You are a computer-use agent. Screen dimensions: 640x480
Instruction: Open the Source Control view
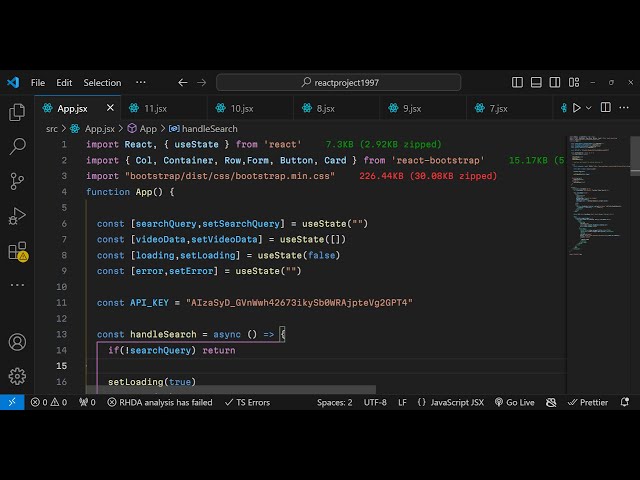point(17,181)
